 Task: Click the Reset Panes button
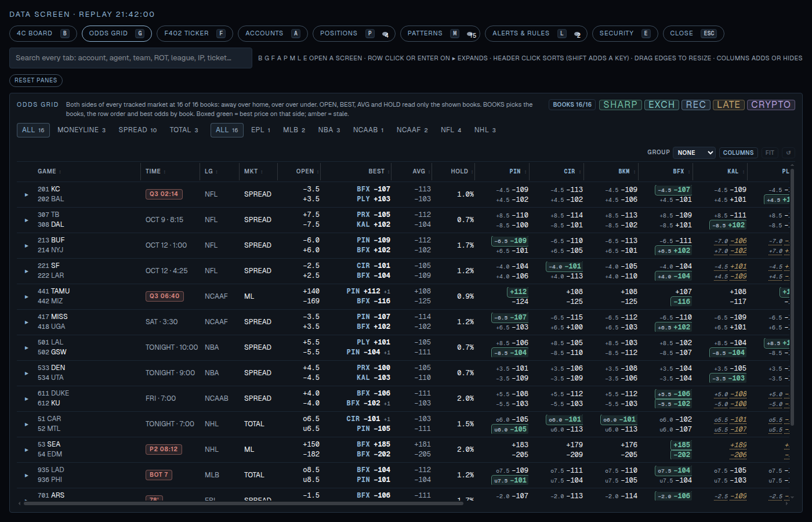pos(36,81)
